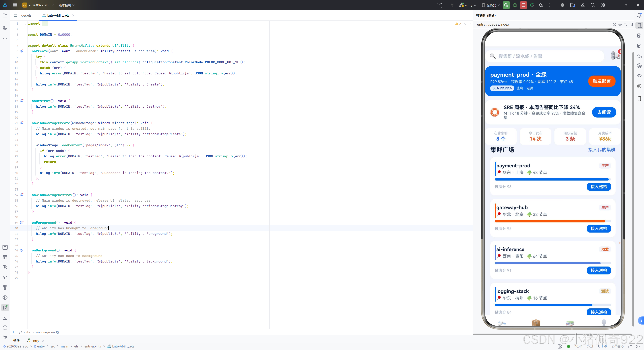Toggle the eye inspector icon in right bar
The image size is (644, 350).
[x=639, y=76]
